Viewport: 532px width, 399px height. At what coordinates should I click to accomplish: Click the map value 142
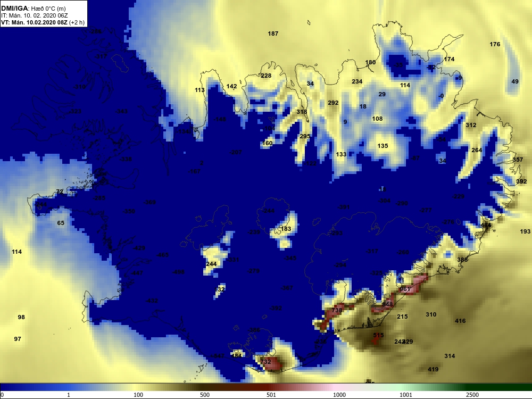coord(232,86)
